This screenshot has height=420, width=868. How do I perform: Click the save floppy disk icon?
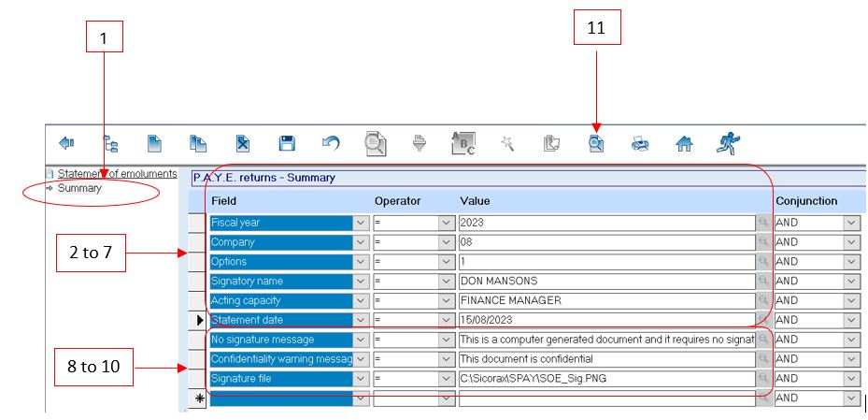click(287, 143)
